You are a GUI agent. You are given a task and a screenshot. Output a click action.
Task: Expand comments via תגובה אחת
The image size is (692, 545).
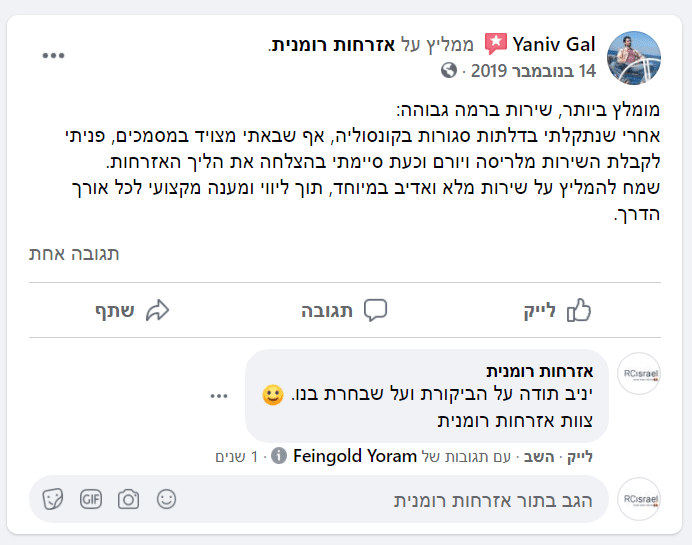[x=74, y=254]
